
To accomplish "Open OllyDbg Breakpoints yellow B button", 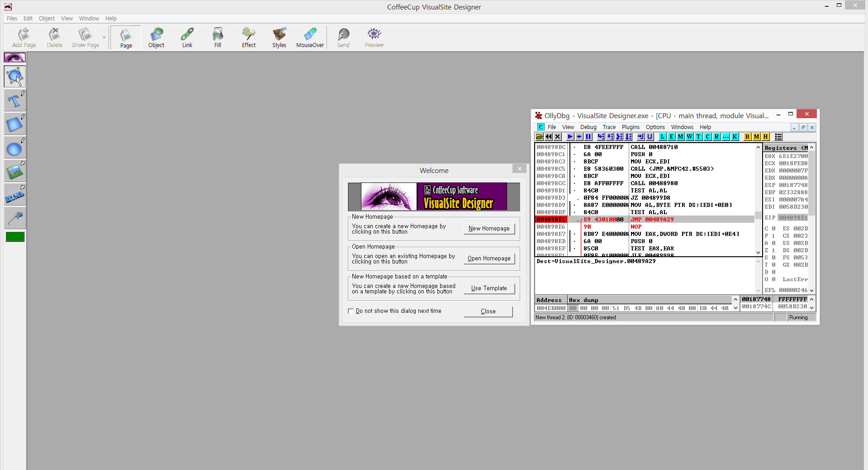I will pyautogui.click(x=748, y=137).
